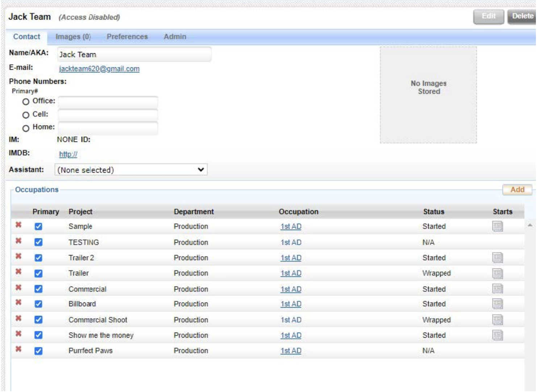Toggle Primary for Commercial Shoot
The image size is (537, 392).
pos(38,320)
